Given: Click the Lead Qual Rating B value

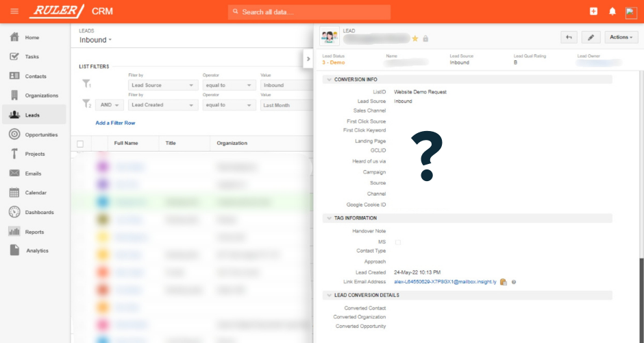Looking at the screenshot, I should point(515,62).
